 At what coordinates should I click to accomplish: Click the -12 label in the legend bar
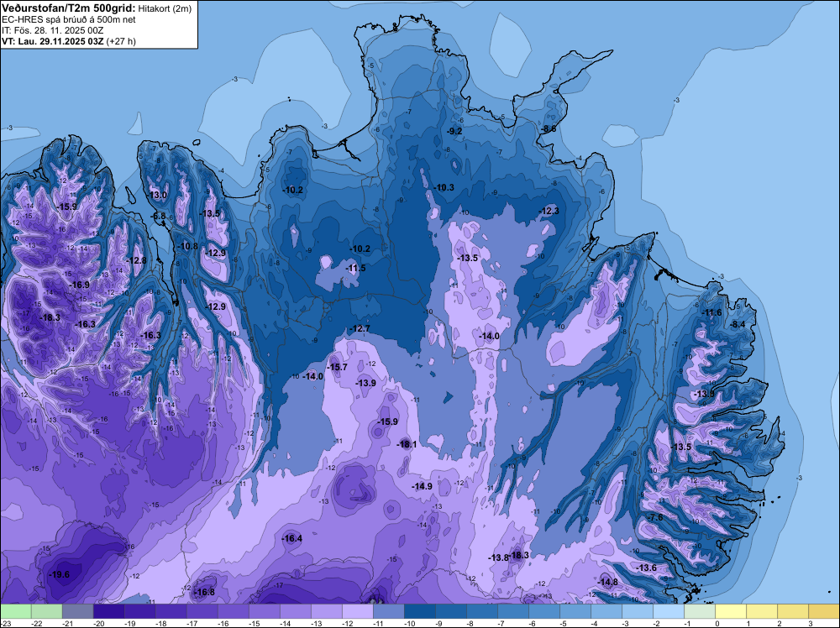tap(348, 623)
